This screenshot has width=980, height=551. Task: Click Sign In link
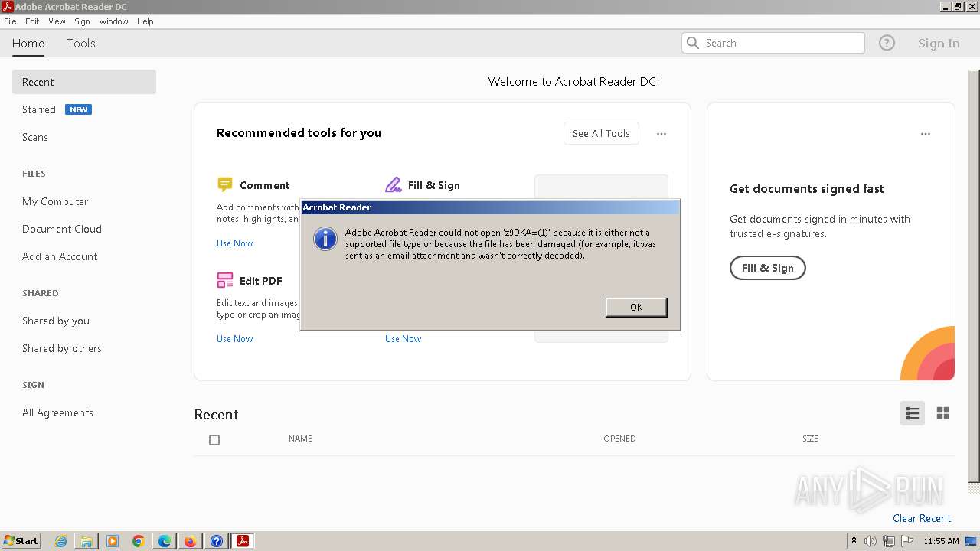click(x=939, y=44)
